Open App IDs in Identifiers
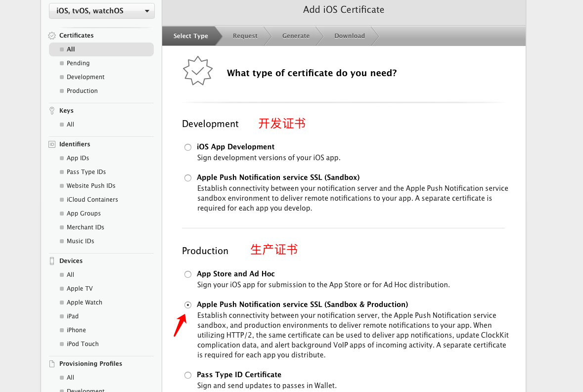 [78, 158]
